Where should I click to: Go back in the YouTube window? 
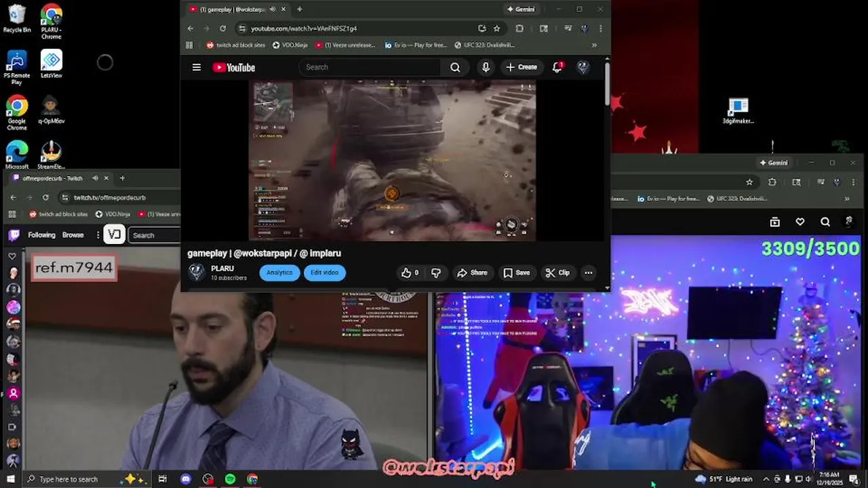coord(191,28)
